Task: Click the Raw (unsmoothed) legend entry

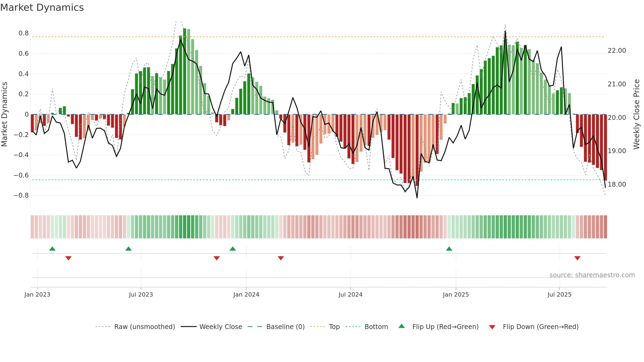Action: coord(135,327)
